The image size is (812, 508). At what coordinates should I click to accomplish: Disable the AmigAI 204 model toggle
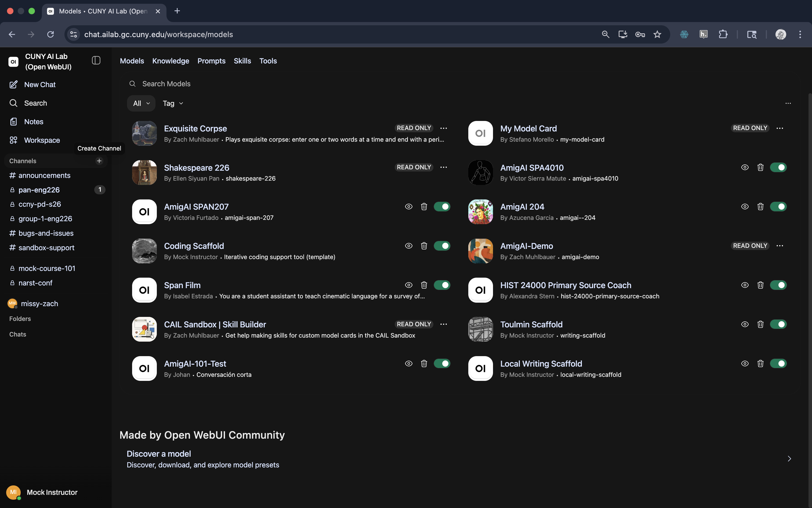(778, 207)
